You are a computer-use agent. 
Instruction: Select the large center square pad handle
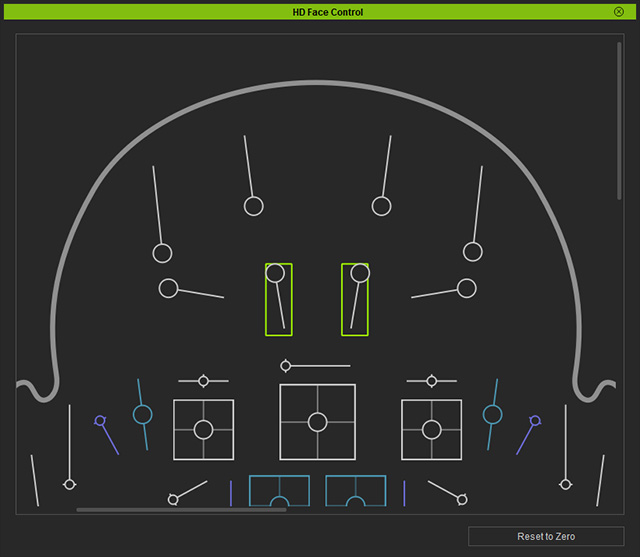coord(318,422)
